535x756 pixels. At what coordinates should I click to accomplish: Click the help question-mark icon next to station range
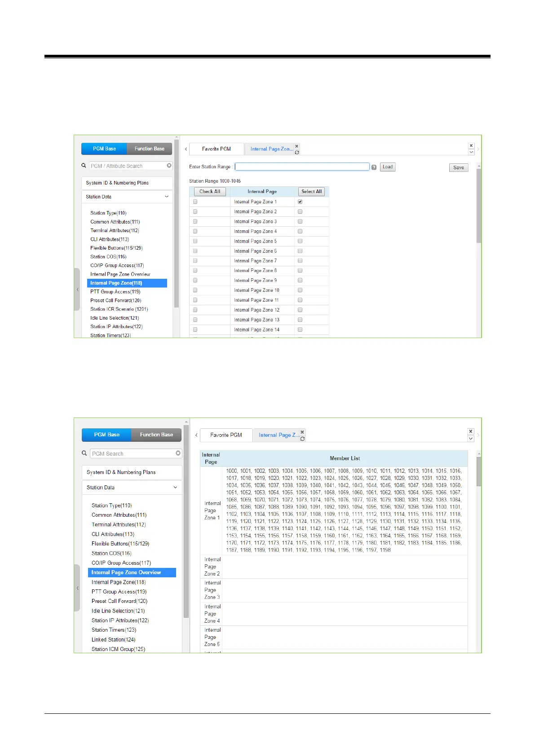click(374, 167)
